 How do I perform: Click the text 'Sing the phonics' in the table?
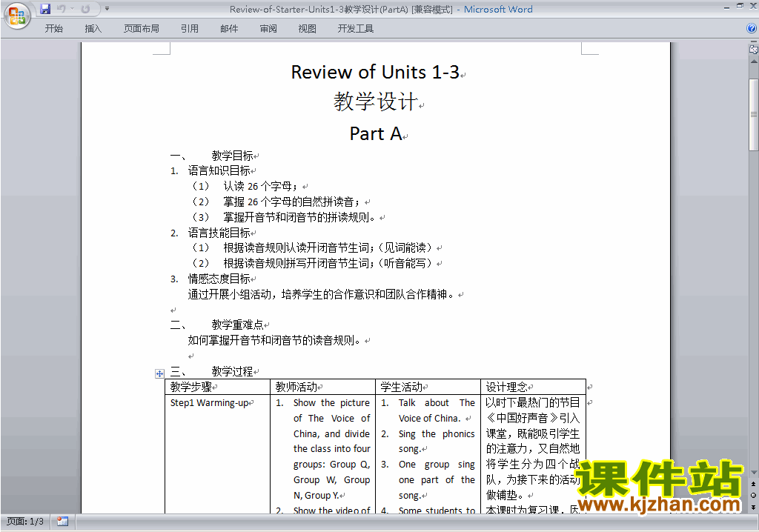[x=437, y=433]
